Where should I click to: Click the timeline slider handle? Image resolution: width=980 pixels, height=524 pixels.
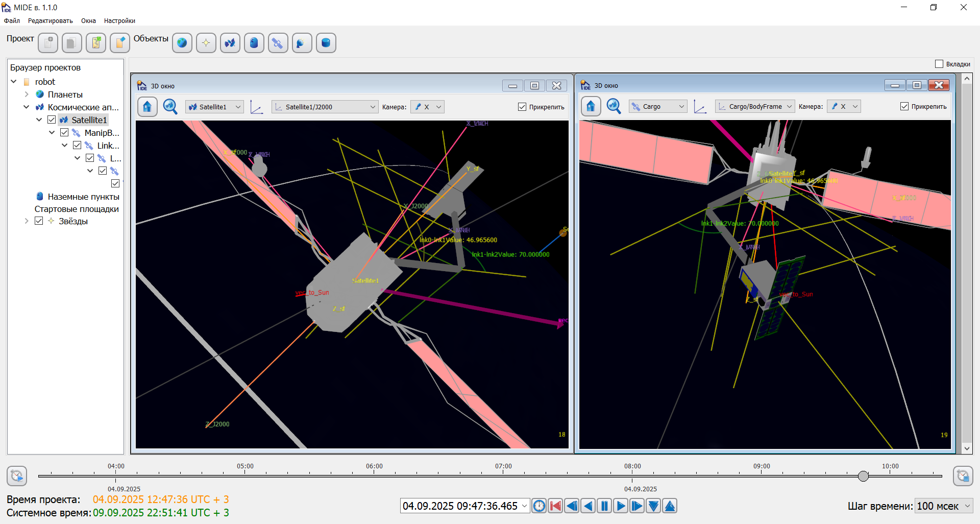click(863, 476)
